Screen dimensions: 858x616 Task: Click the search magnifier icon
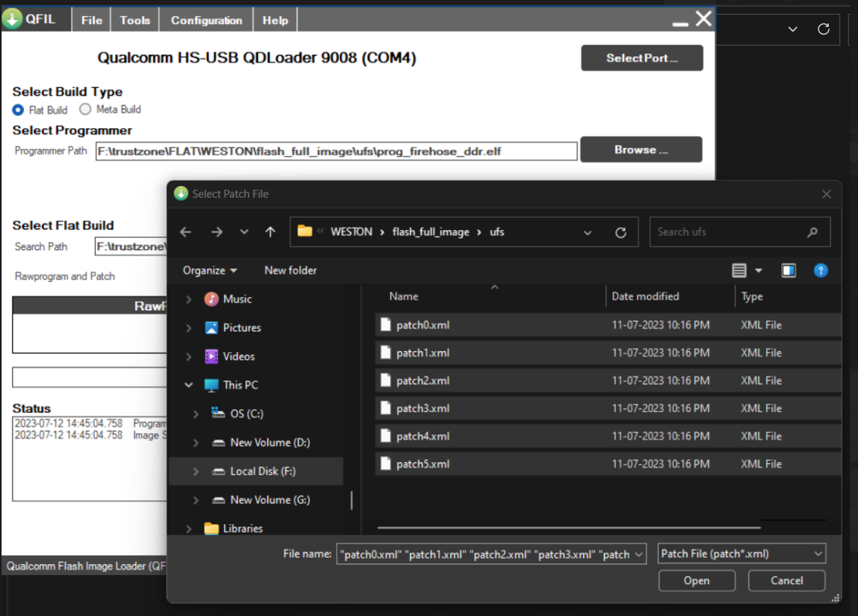click(x=812, y=232)
